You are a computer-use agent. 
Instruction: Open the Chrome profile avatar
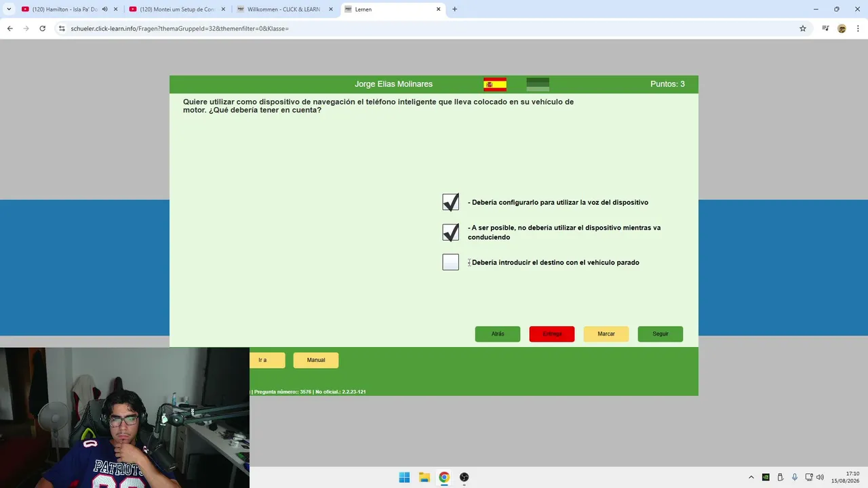(x=842, y=28)
